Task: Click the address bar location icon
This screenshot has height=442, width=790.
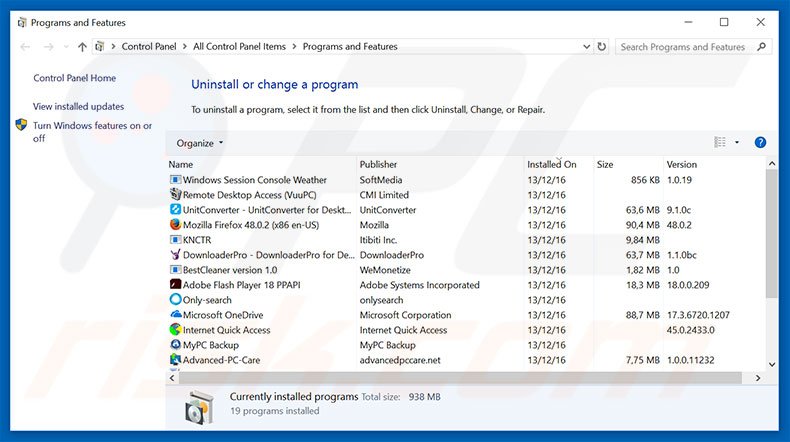Action: click(100, 46)
